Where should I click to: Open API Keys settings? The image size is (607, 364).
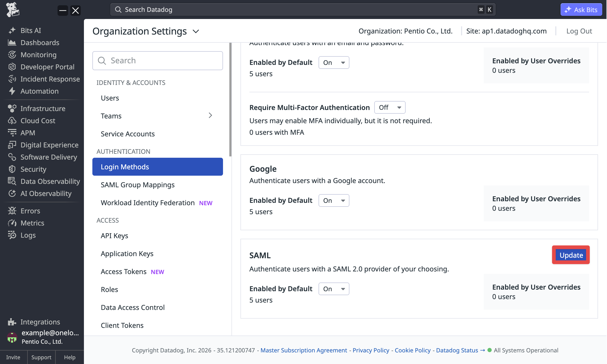tap(158, 236)
